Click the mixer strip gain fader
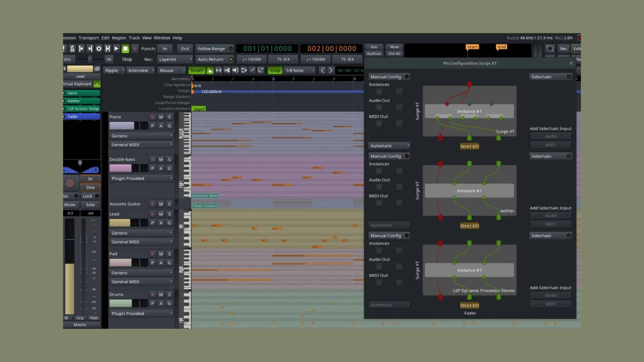 click(x=70, y=266)
